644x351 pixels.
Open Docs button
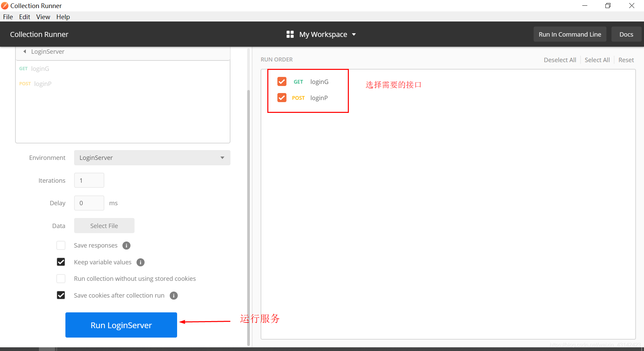626,34
